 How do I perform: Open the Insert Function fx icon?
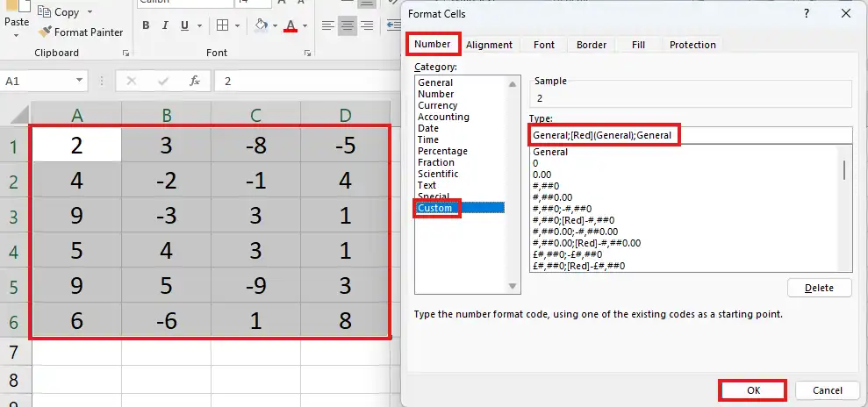click(195, 82)
